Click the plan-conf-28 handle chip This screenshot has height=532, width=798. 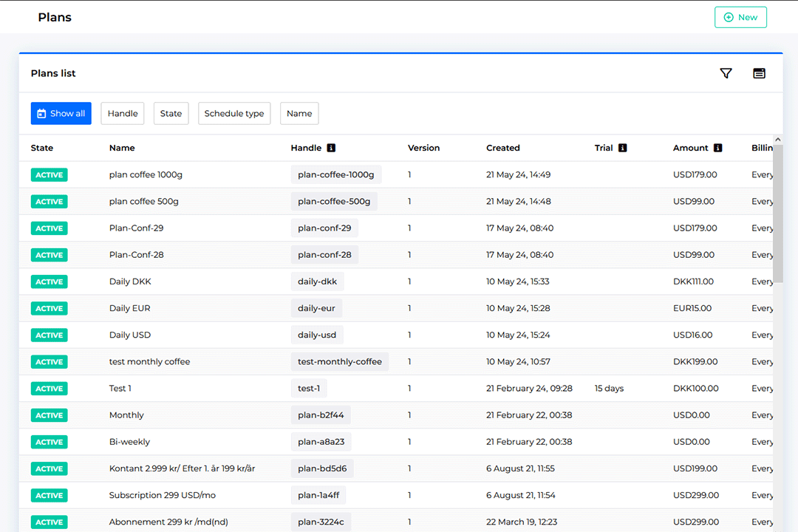point(324,254)
